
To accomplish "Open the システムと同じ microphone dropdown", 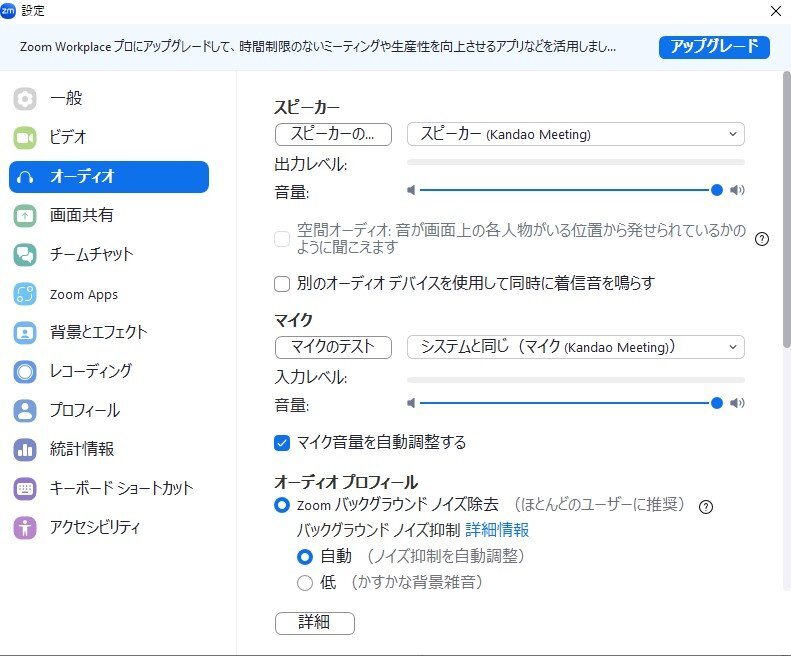I will tap(576, 347).
